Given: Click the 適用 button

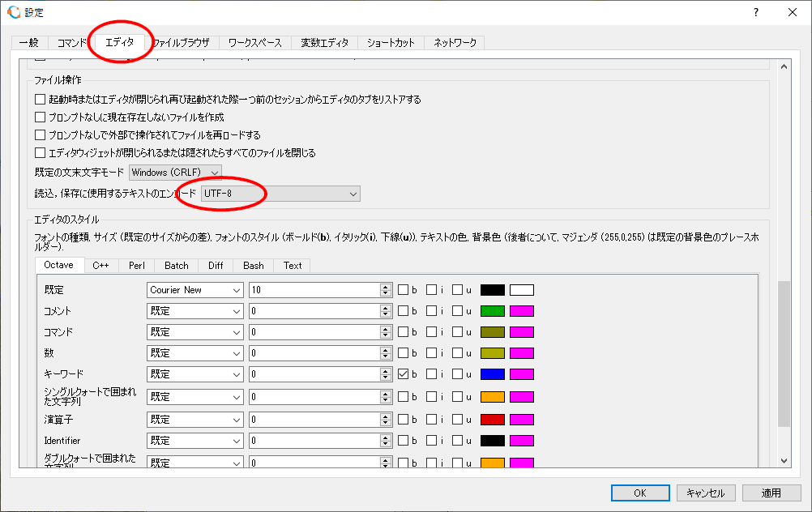Looking at the screenshot, I should (x=771, y=493).
